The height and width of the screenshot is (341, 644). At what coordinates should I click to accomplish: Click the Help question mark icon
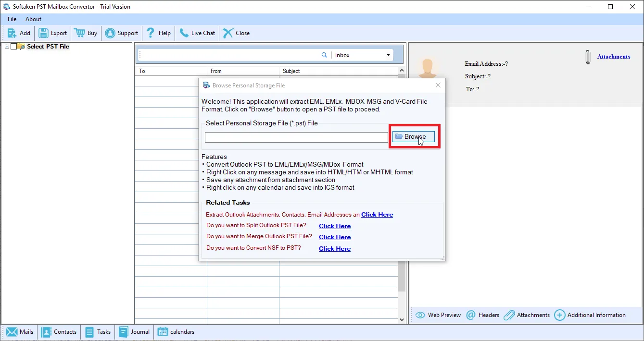[x=151, y=33]
